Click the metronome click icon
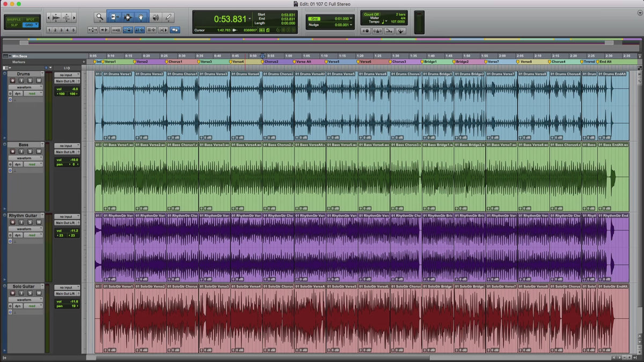Viewport: 644px width, 362px height. click(x=377, y=31)
